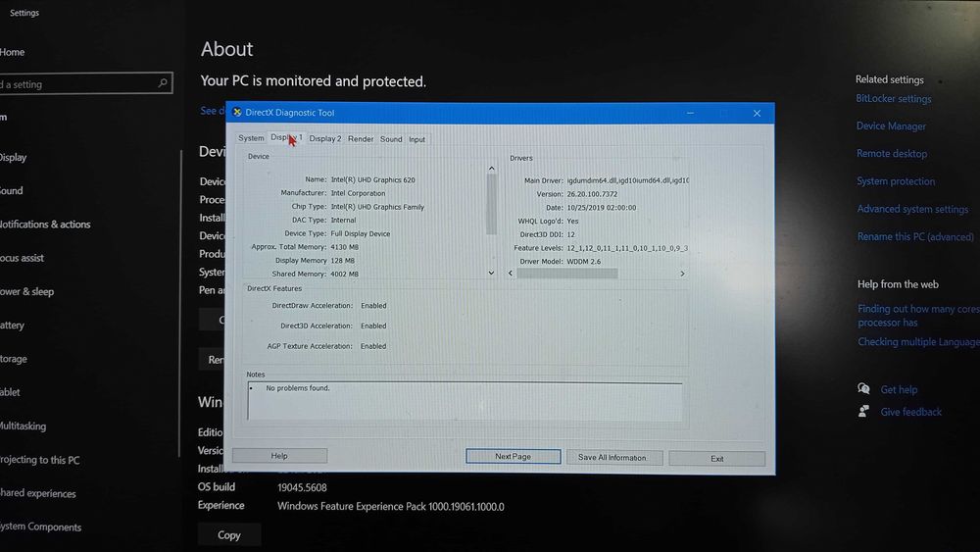Open Display settings in sidebar
This screenshot has height=552, width=980.
[x=13, y=157]
